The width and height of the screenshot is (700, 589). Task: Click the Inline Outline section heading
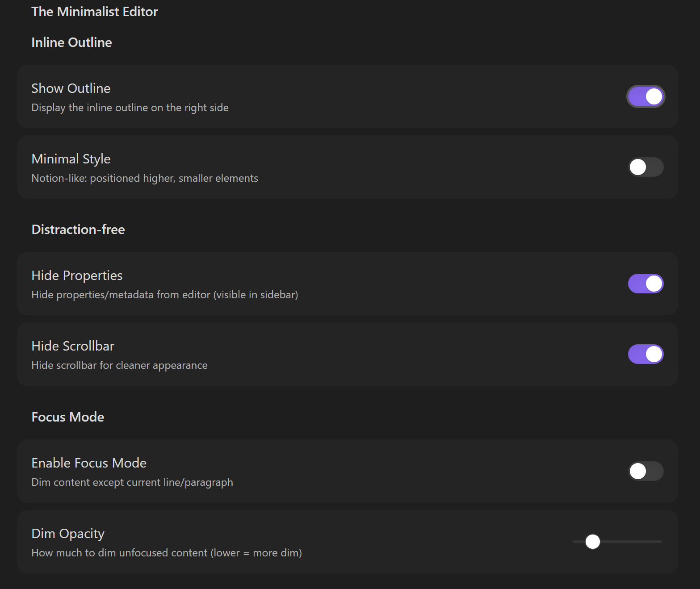[x=71, y=42]
